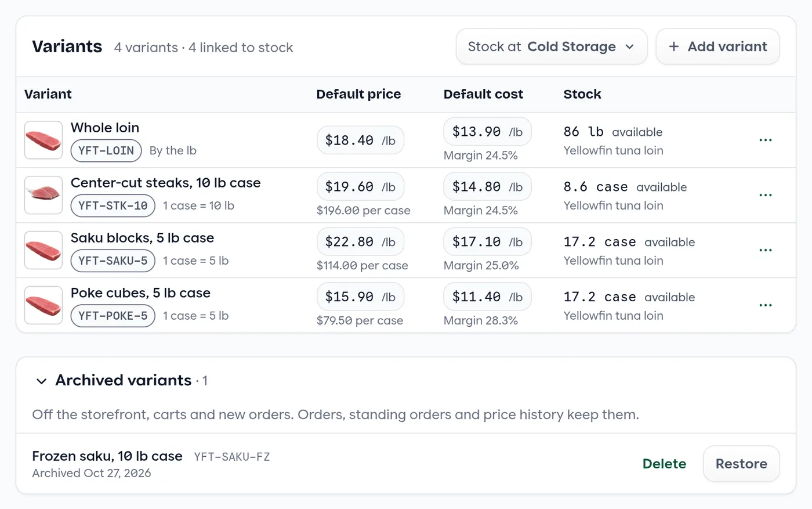Click the Margin 28.3% text

coord(481,320)
